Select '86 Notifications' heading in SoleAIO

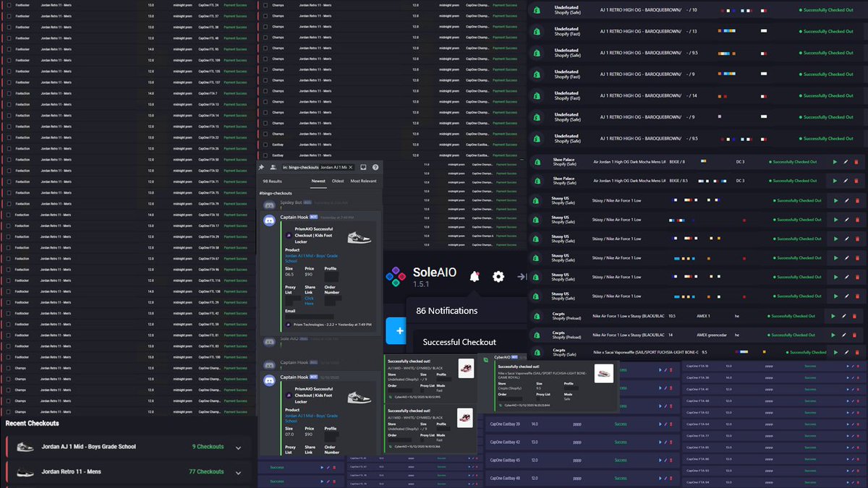(446, 311)
